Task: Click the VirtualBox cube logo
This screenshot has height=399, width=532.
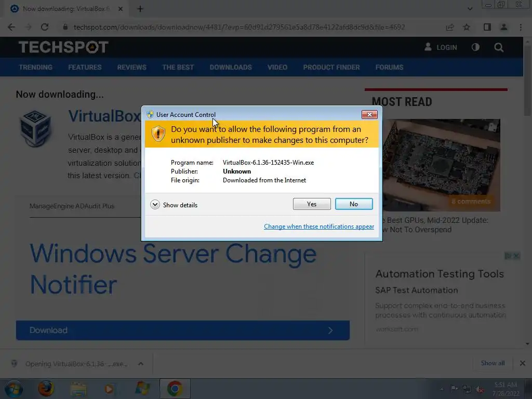Action: [35, 129]
